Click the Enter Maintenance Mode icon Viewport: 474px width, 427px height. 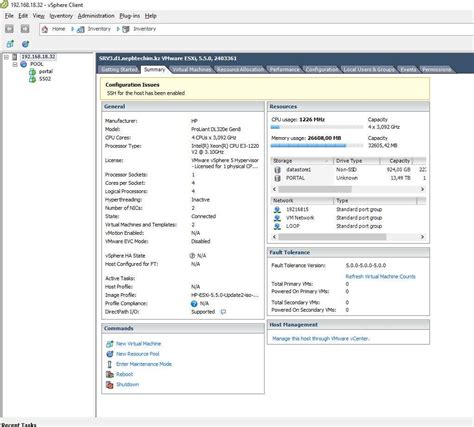[109, 364]
